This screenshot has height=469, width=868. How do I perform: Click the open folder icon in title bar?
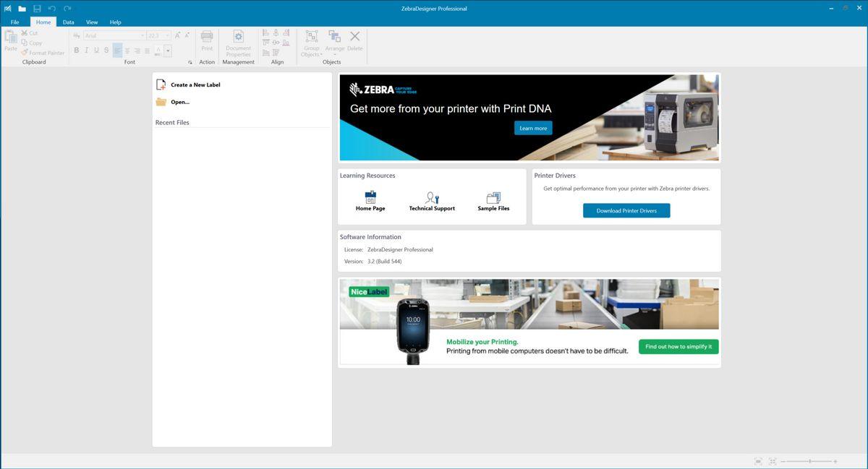pyautogui.click(x=22, y=9)
